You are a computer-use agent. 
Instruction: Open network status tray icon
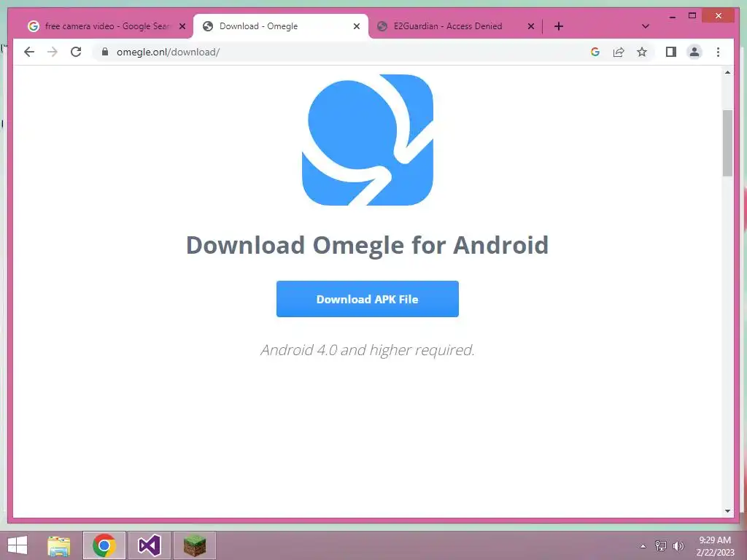pyautogui.click(x=661, y=545)
